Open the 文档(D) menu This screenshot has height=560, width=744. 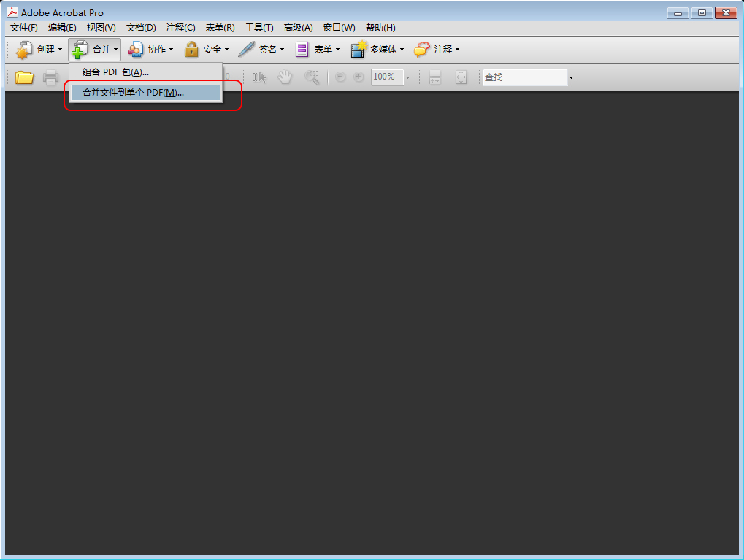click(141, 28)
